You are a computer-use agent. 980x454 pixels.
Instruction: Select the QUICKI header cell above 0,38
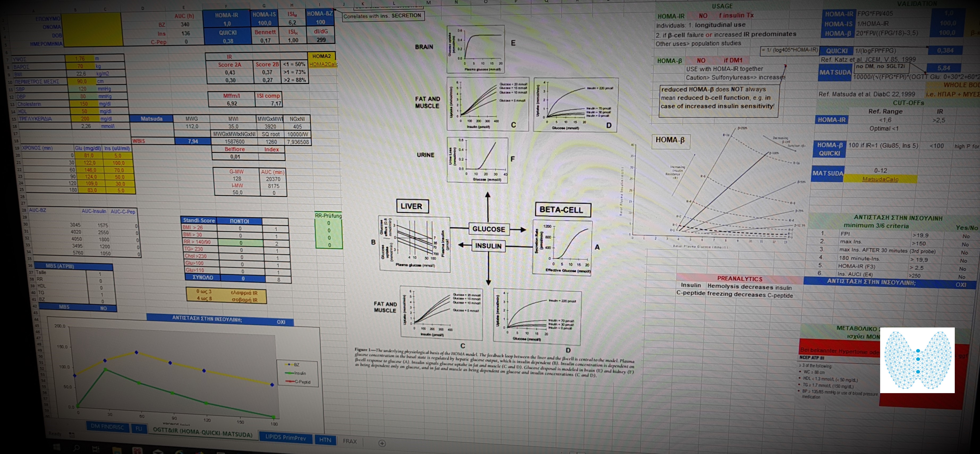228,32
